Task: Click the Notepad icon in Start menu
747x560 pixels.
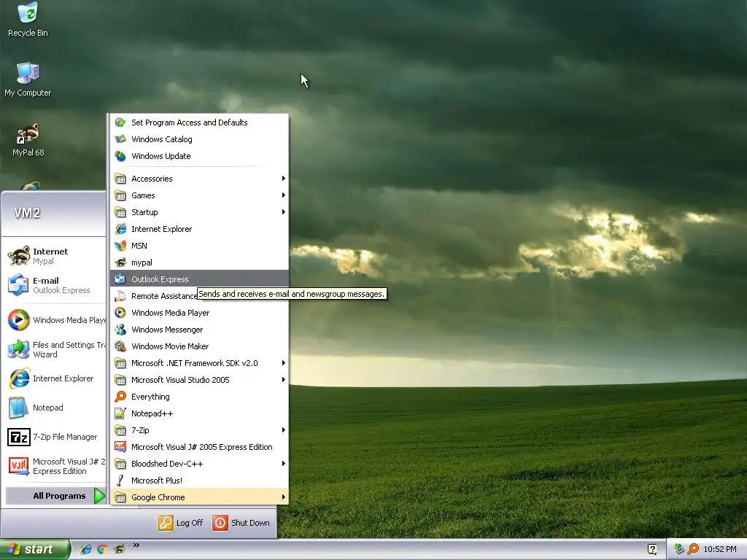Action: 18,408
